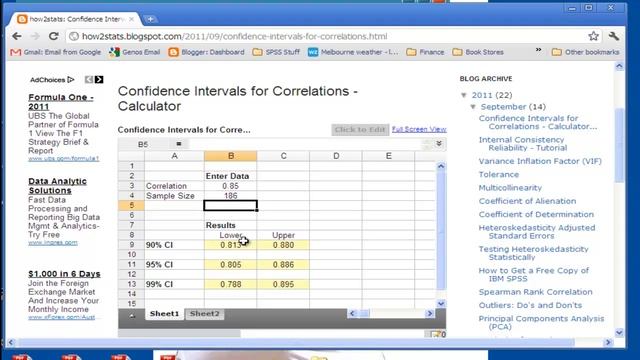
Task: Bookmark this page with the star icon
Action: click(593, 36)
